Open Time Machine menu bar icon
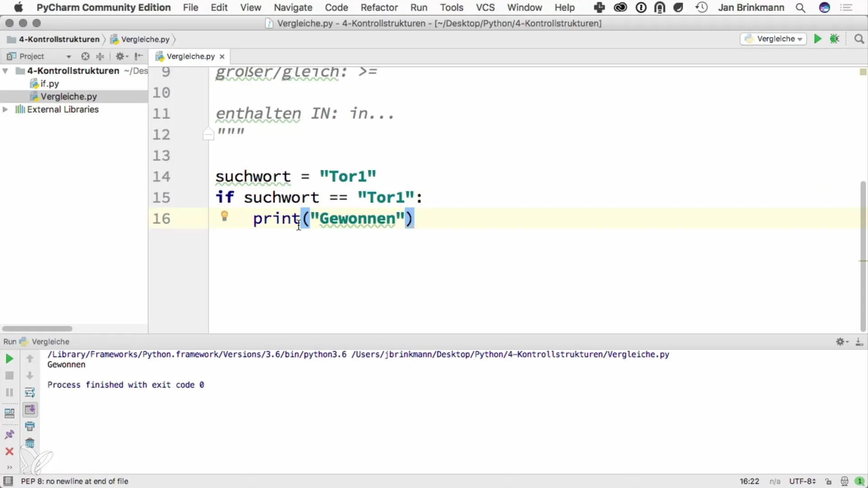The height and width of the screenshot is (488, 868). pyautogui.click(x=701, y=8)
